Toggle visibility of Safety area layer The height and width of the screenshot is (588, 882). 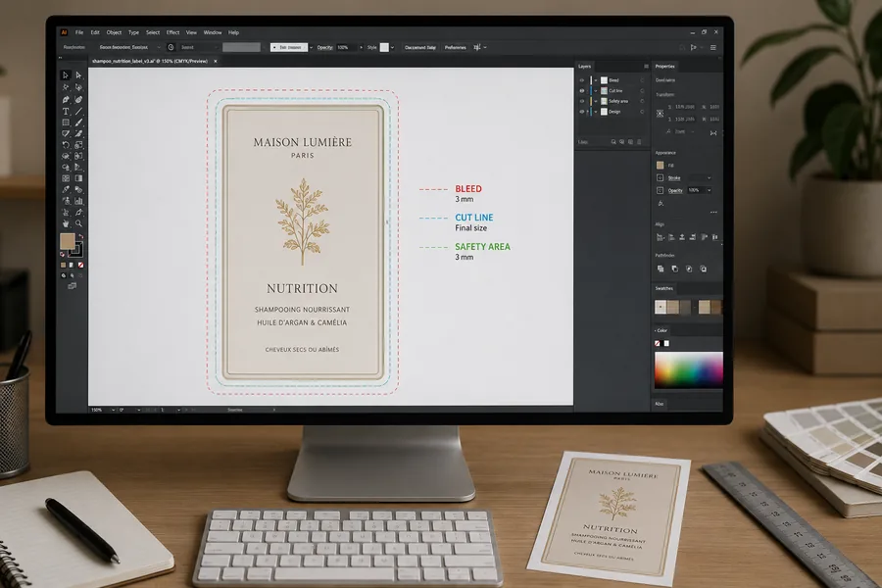pyautogui.click(x=581, y=101)
